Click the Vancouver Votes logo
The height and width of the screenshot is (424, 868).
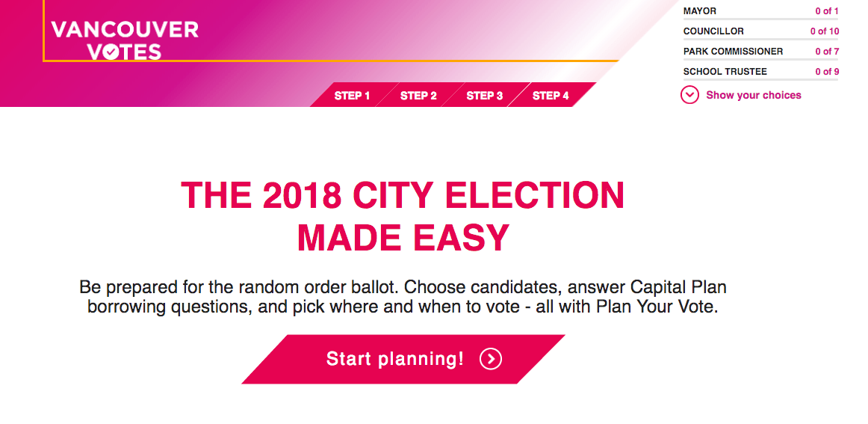point(125,40)
